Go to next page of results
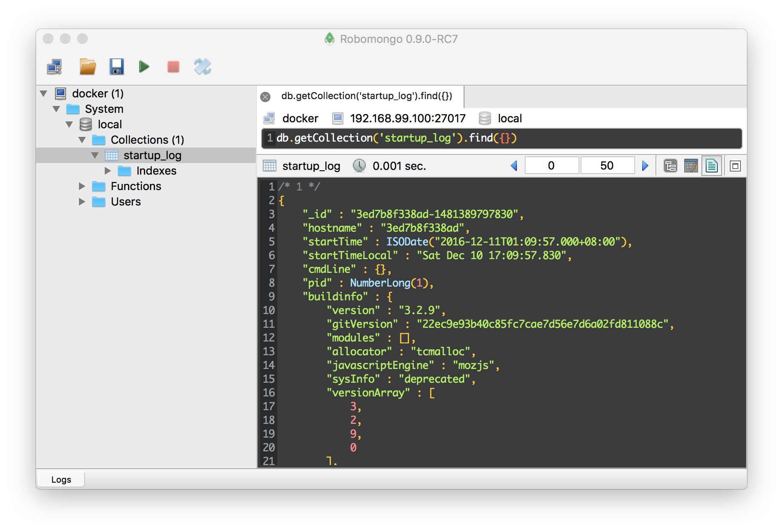The height and width of the screenshot is (532, 783). coord(645,166)
